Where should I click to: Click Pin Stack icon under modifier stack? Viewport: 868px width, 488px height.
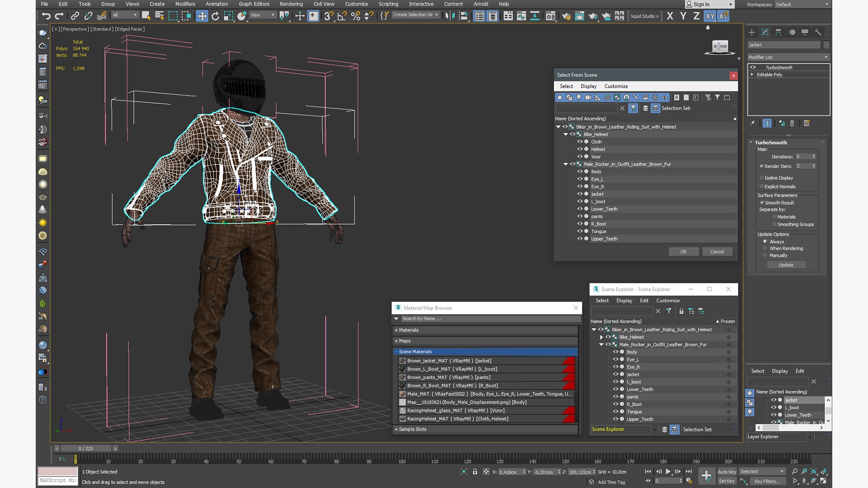point(752,123)
